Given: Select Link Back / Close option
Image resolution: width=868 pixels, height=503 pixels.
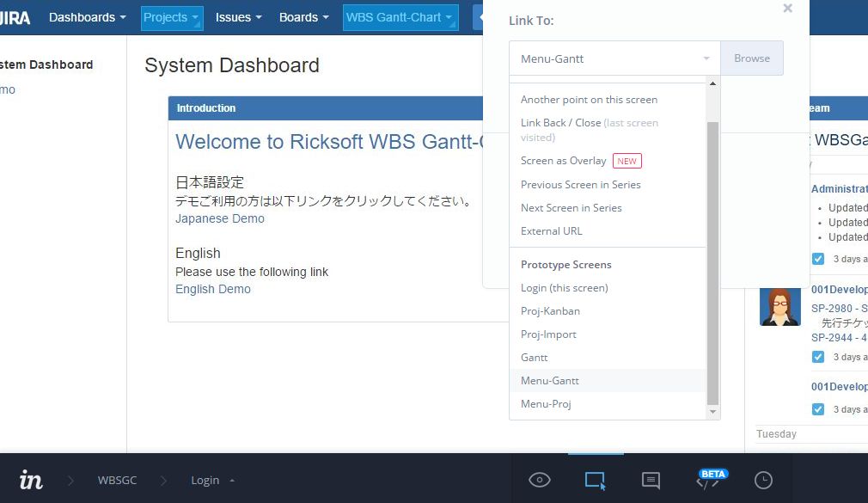Looking at the screenshot, I should [x=608, y=130].
